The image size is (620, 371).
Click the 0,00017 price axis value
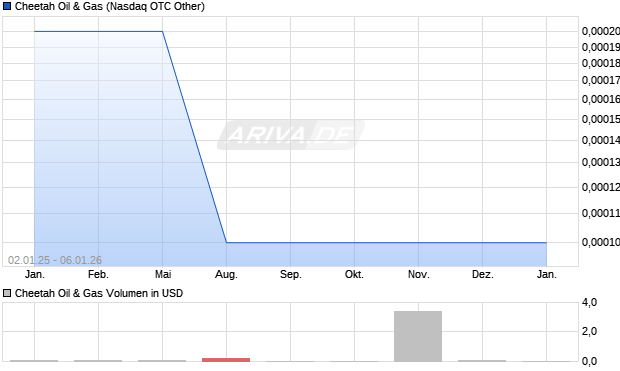tap(601, 80)
